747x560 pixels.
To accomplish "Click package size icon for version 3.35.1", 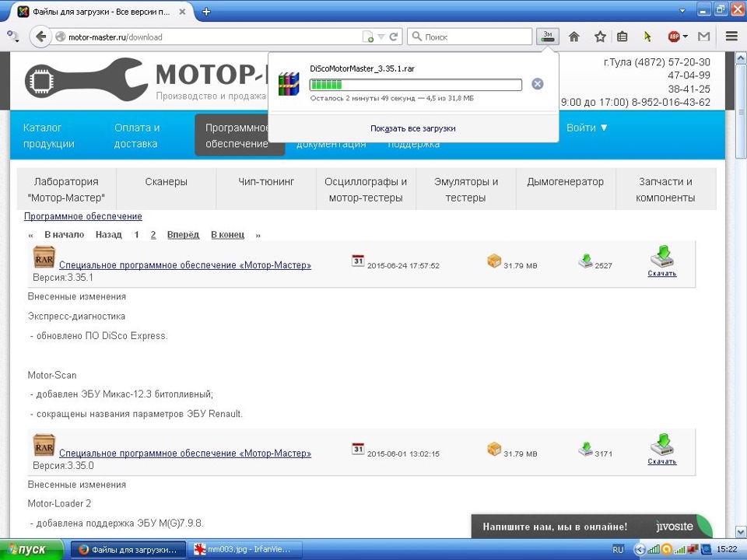I will pos(494,261).
